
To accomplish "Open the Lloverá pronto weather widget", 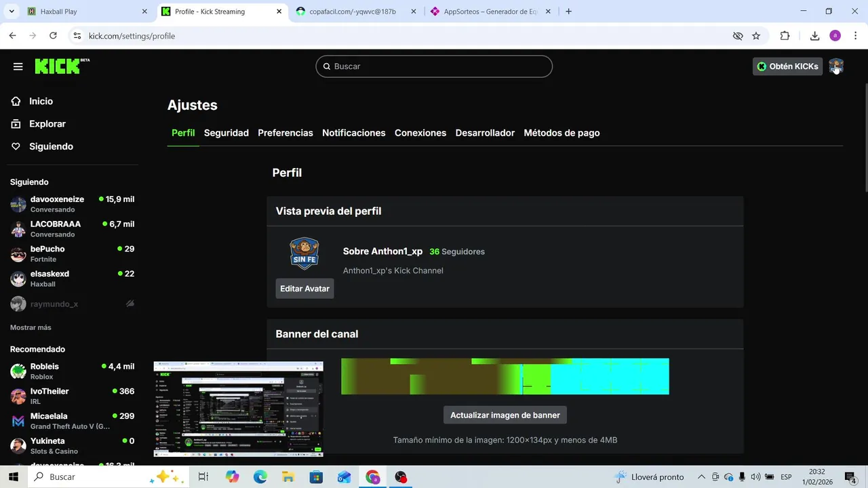I will [x=650, y=477].
